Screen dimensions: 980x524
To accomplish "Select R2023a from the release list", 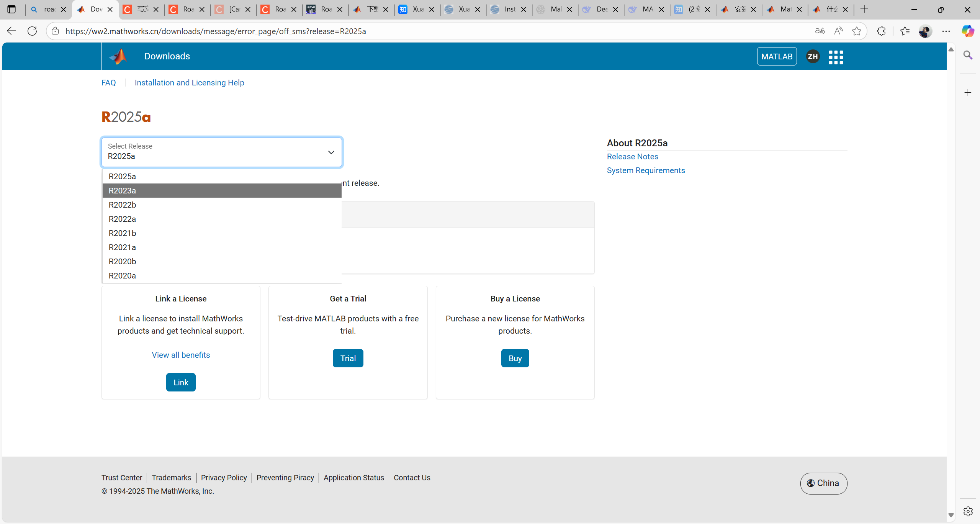I will 222,190.
